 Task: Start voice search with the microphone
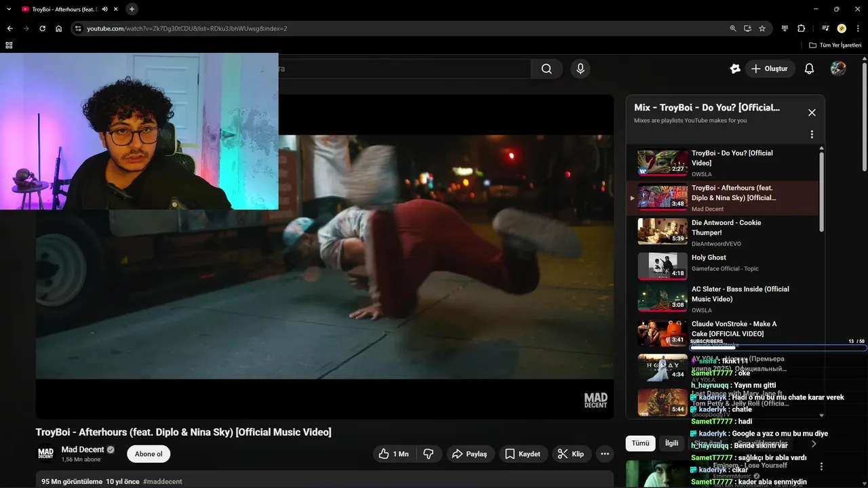(x=580, y=68)
